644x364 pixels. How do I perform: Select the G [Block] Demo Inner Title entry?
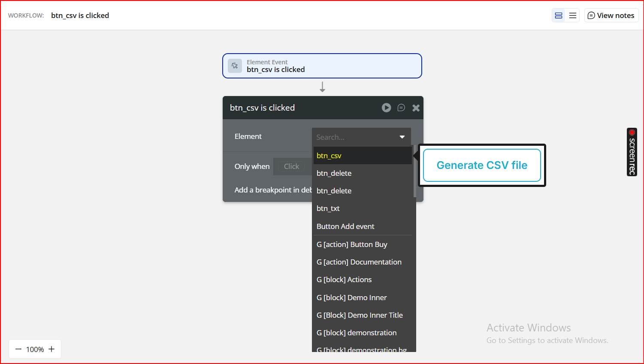pyautogui.click(x=363, y=315)
